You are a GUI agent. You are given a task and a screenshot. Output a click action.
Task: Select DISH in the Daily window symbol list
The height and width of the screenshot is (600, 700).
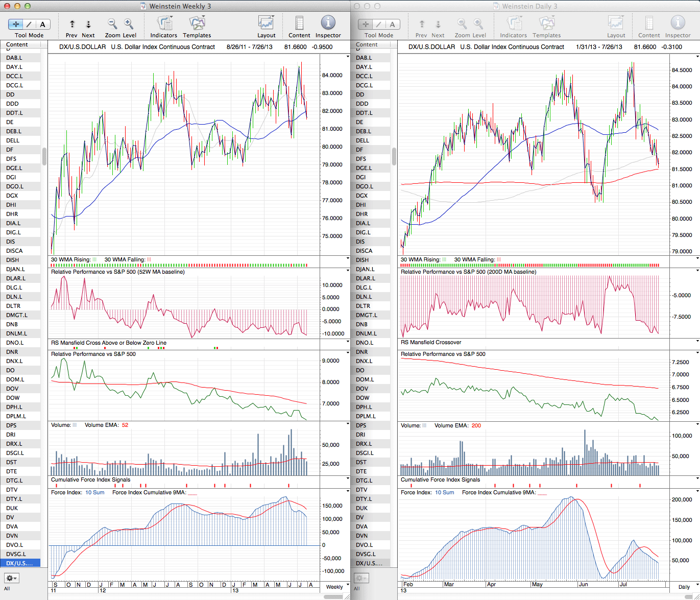click(364, 260)
